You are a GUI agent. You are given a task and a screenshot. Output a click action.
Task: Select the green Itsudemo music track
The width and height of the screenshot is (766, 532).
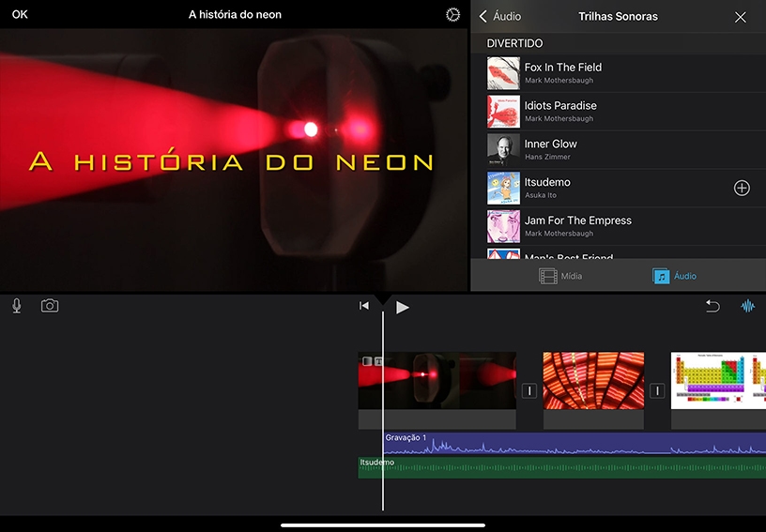561,467
